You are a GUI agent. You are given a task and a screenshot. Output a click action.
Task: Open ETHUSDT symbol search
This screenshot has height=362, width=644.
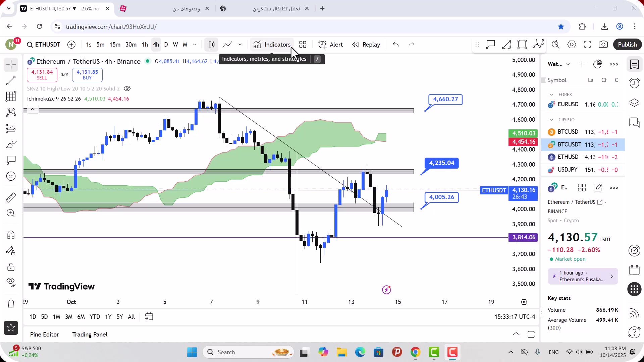pyautogui.click(x=44, y=45)
